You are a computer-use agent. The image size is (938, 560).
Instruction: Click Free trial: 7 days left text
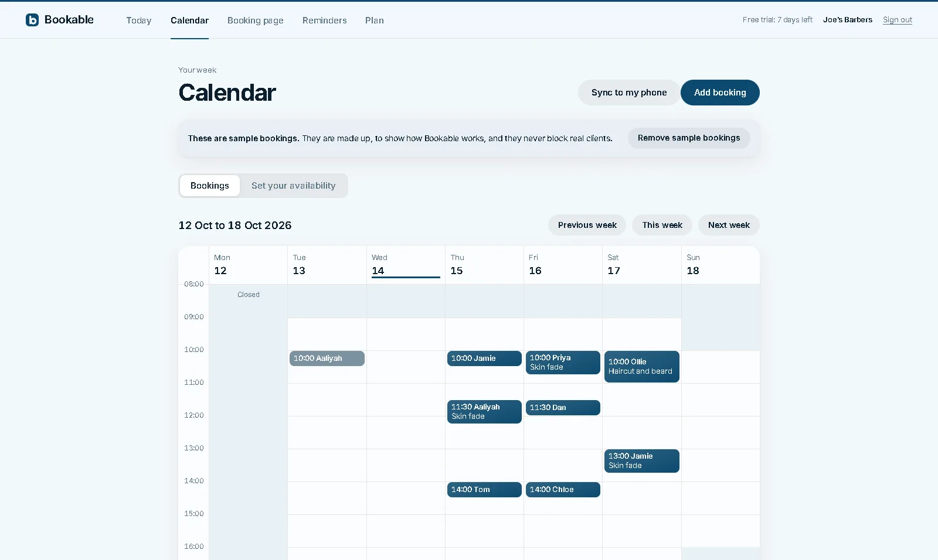(x=777, y=20)
